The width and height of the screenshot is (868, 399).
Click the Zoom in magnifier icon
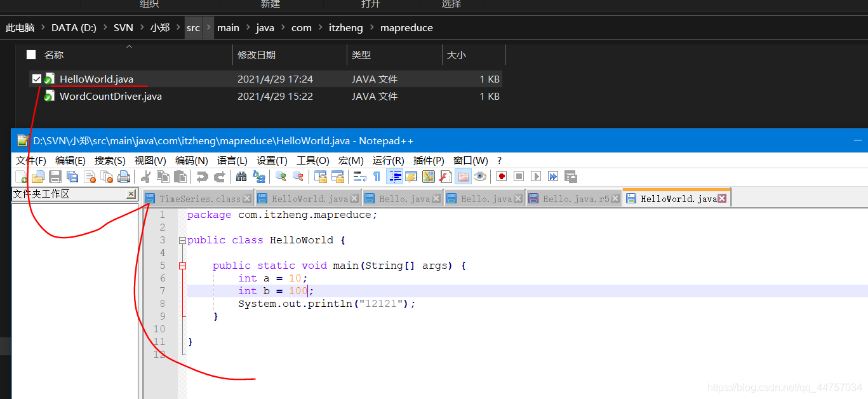coord(280,177)
